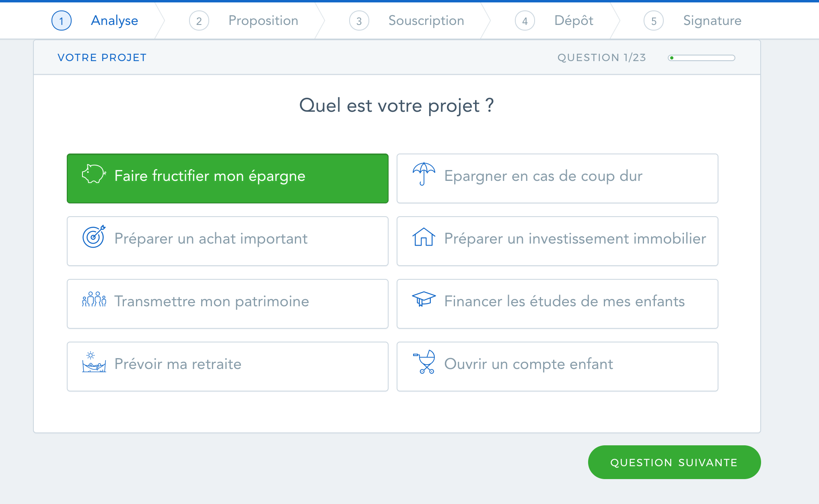819x504 pixels.
Task: Choose 'Financer les études de mes enfants'
Action: pyautogui.click(x=558, y=304)
